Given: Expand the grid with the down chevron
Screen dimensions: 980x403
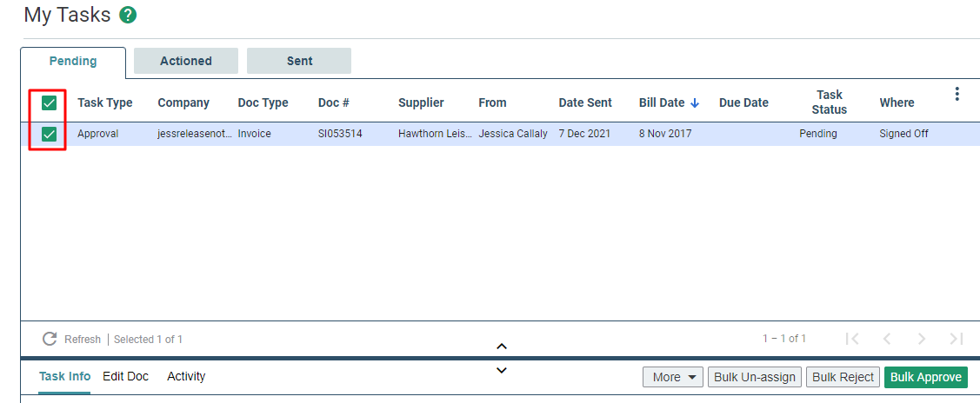Looking at the screenshot, I should point(501,370).
